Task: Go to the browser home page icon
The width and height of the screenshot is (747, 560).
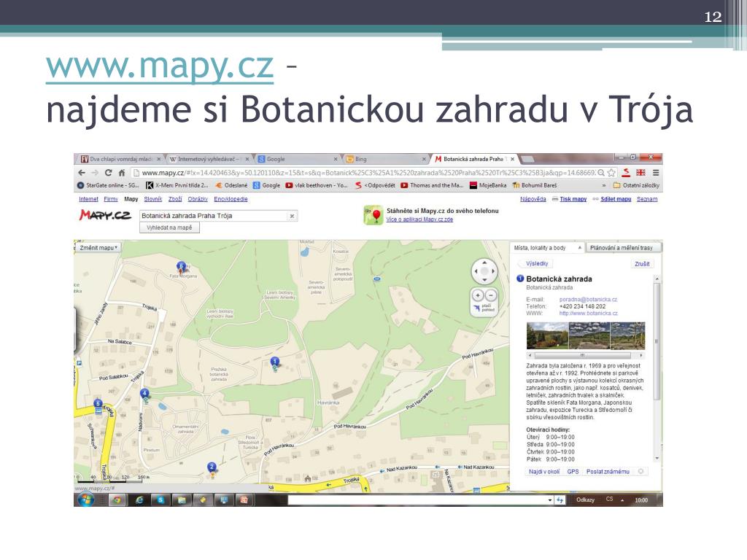Action: 122,173
